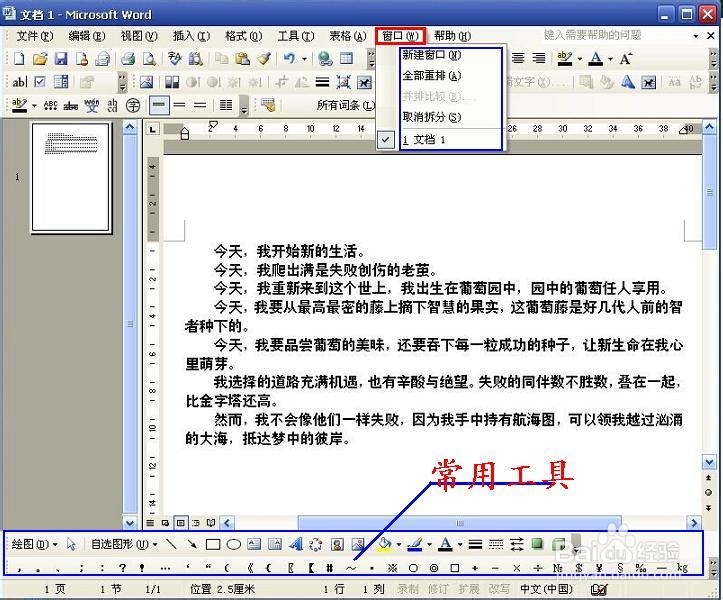
Task: Insert diagram or organization chart
Action: pyautogui.click(x=316, y=545)
